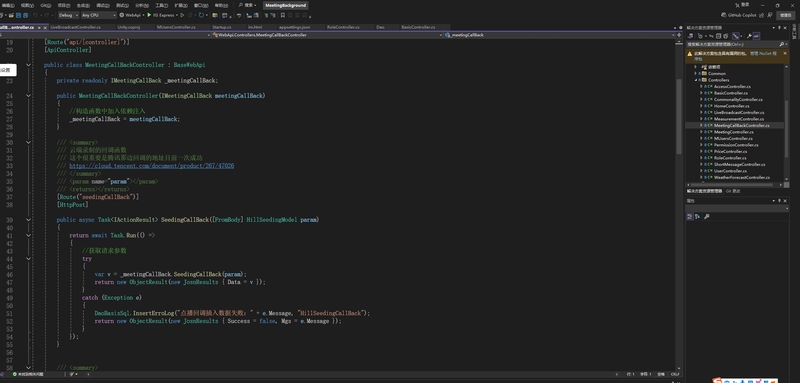Switch to the Git changes tab below Solution Explorer
The image size is (800, 383).
tap(733, 191)
